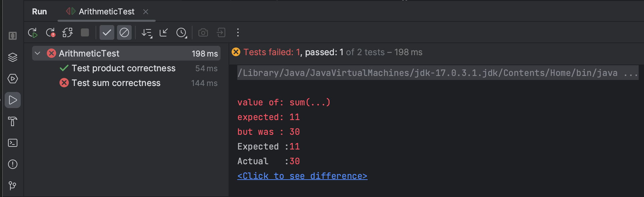Open the test history clock icon
Image resolution: width=644 pixels, height=197 pixels.
click(181, 32)
